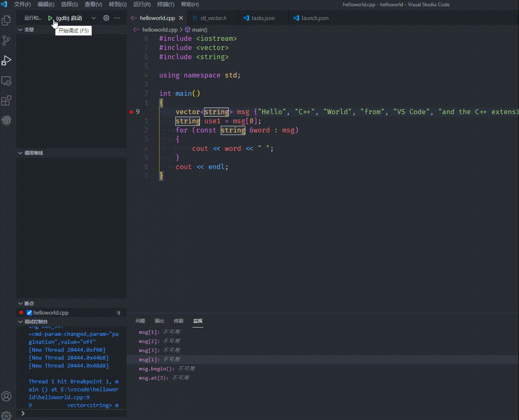
Task: Click the debug toolbar more actions button
Action: (x=117, y=18)
